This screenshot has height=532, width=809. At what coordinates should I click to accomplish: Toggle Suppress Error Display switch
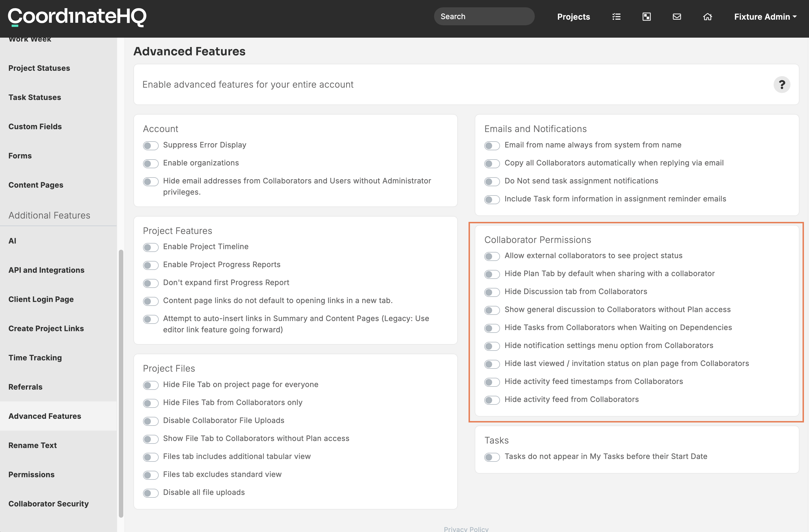coord(151,145)
